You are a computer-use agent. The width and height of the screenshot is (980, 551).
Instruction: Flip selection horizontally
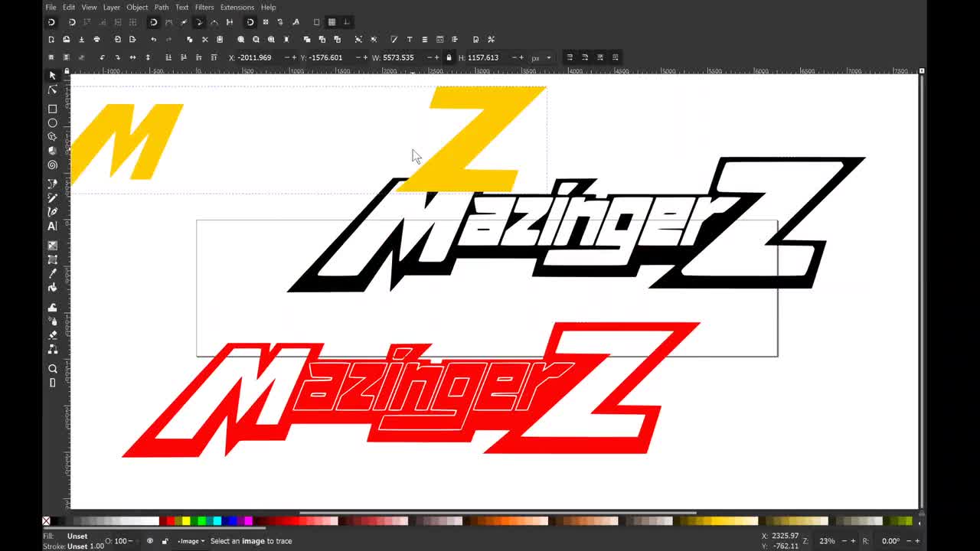tap(132, 57)
